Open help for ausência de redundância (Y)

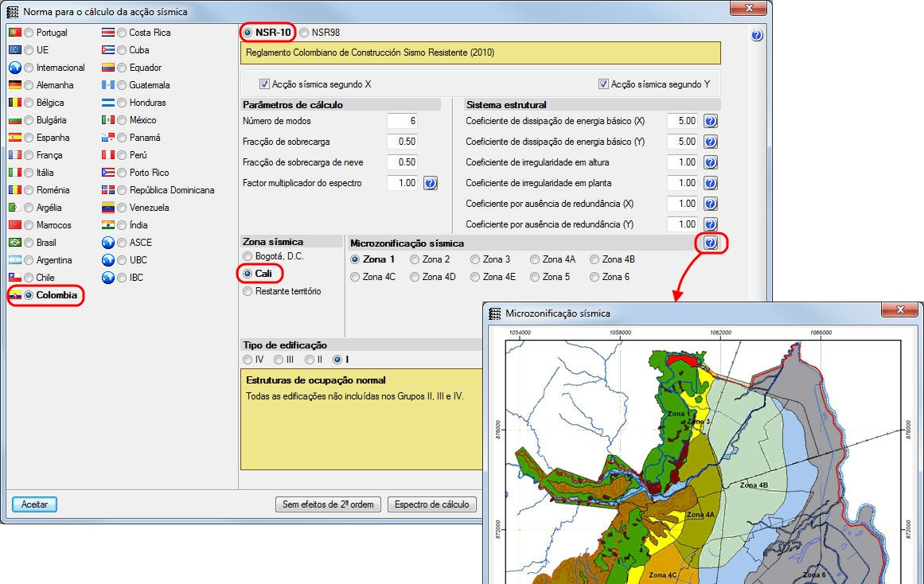[711, 224]
